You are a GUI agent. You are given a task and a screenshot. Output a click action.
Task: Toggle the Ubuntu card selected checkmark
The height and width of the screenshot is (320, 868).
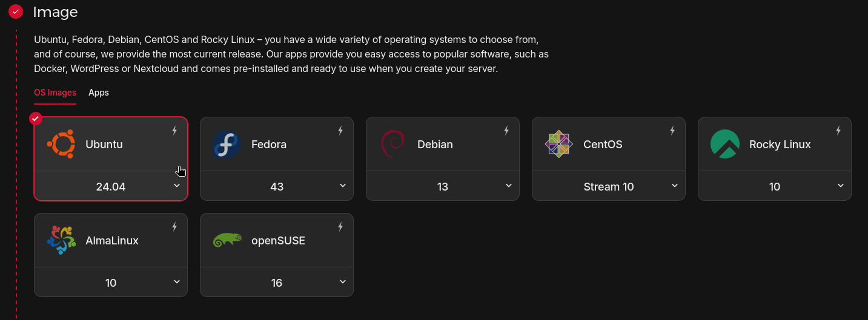pos(36,118)
